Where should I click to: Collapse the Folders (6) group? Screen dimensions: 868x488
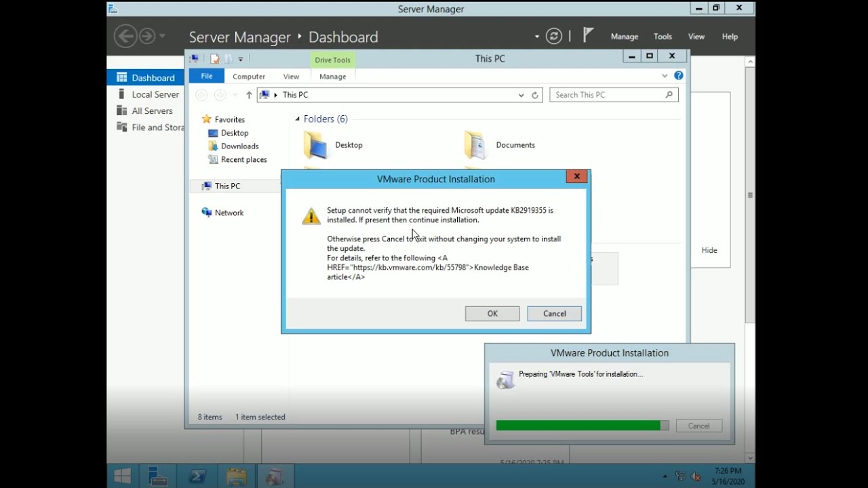coord(297,119)
